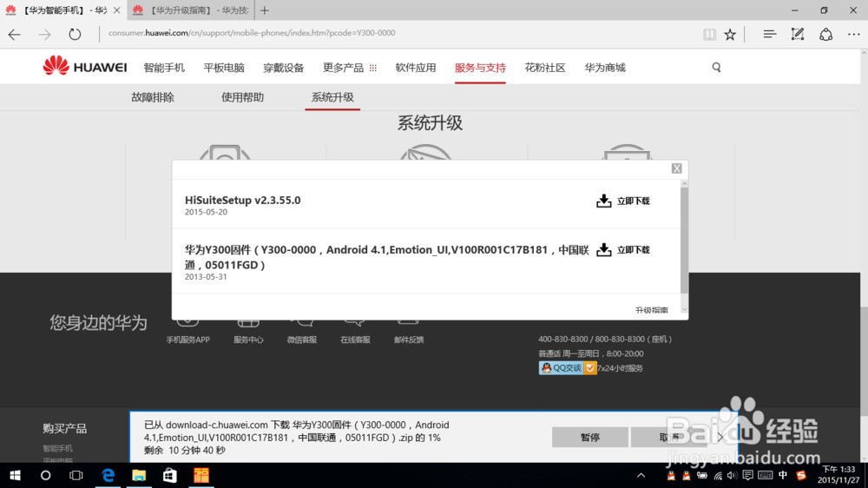
Task: Cancel the download with 取消 button
Action: 668,437
